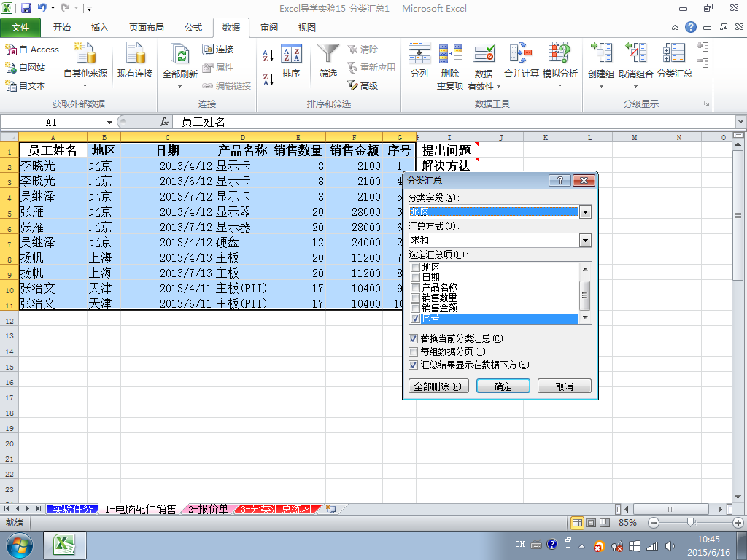
Task: Sort ascending A to Z icon
Action: click(268, 55)
